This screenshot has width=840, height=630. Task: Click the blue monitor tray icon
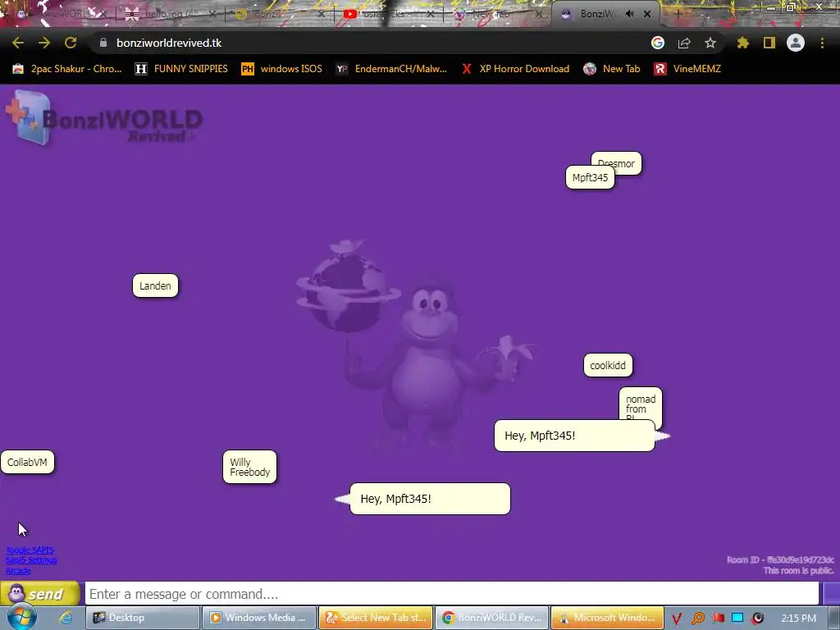pos(737,618)
